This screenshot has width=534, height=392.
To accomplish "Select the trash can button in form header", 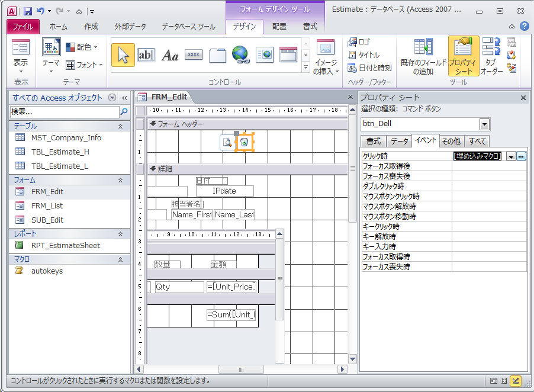I will coord(244,142).
